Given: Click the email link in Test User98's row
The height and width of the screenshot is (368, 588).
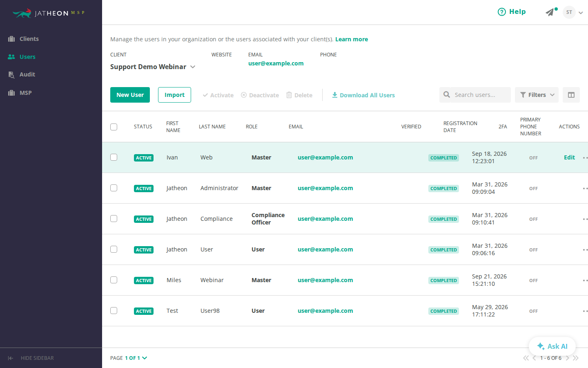Looking at the screenshot, I should (325, 311).
